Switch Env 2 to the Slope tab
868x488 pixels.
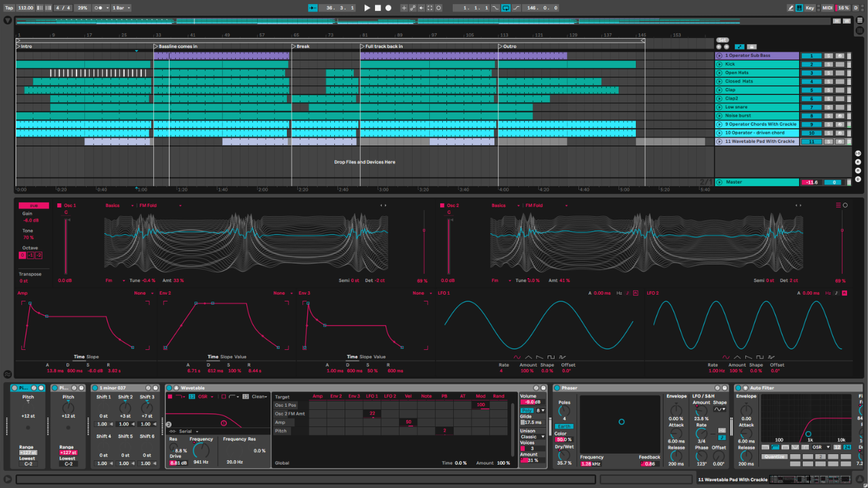pos(226,357)
